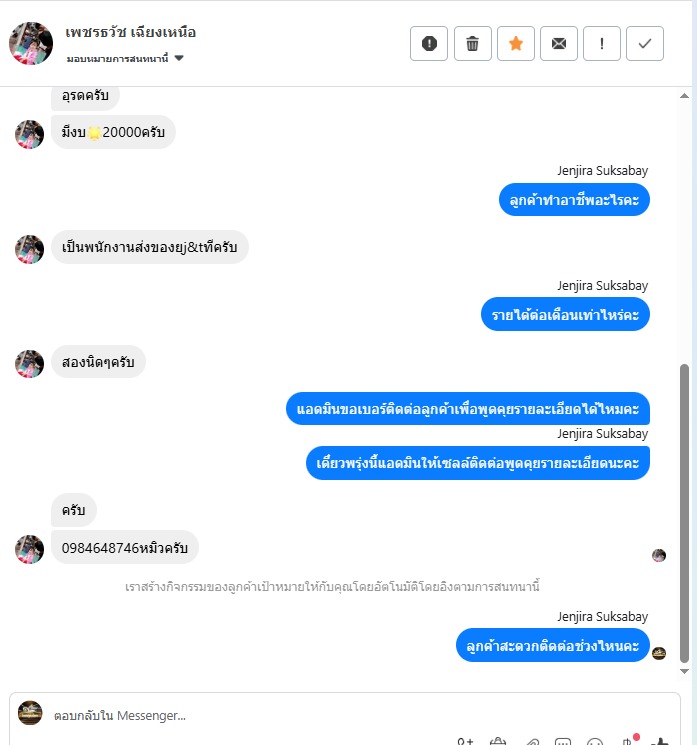
Task: Open customer profile picture in header
Action: coord(31,43)
